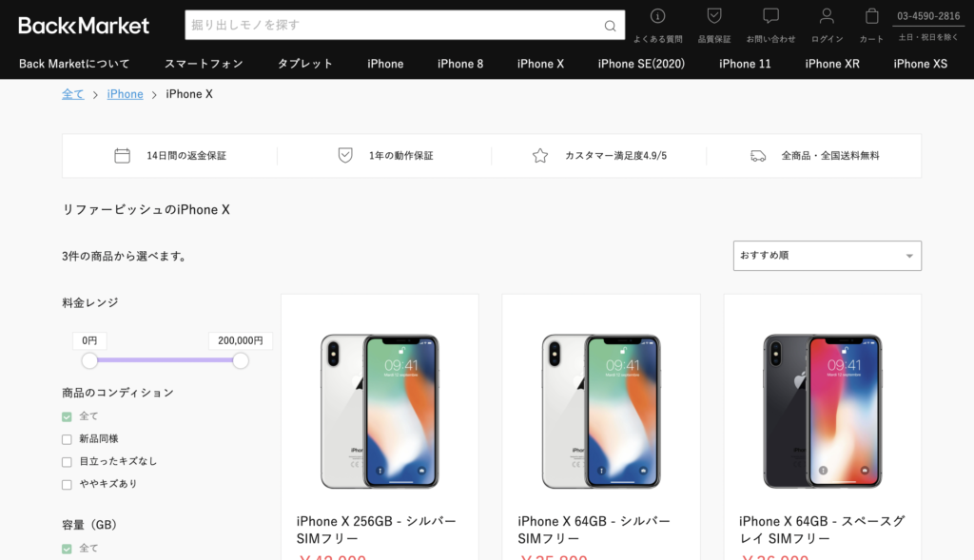Viewport: 974px width, 560px height.
Task: Check the 新品同様 condition checkbox
Action: [68, 439]
